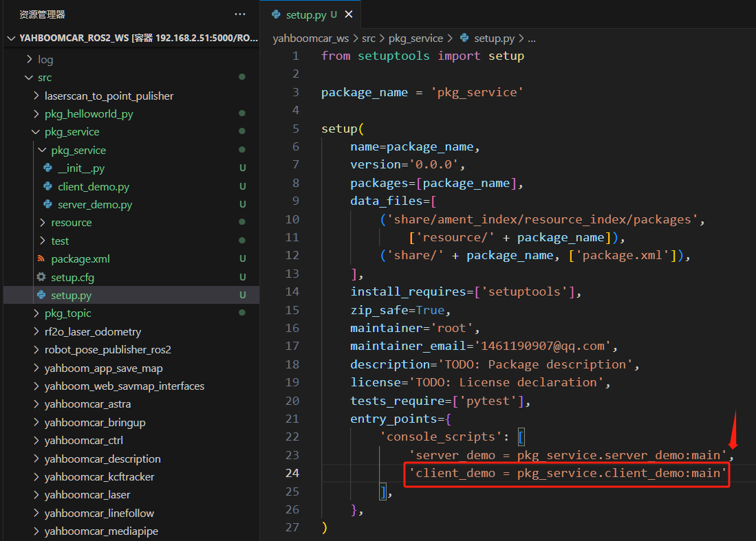756x541 pixels.
Task: Click the yahboomcar_ws breadcrumb segment
Action: click(310, 38)
